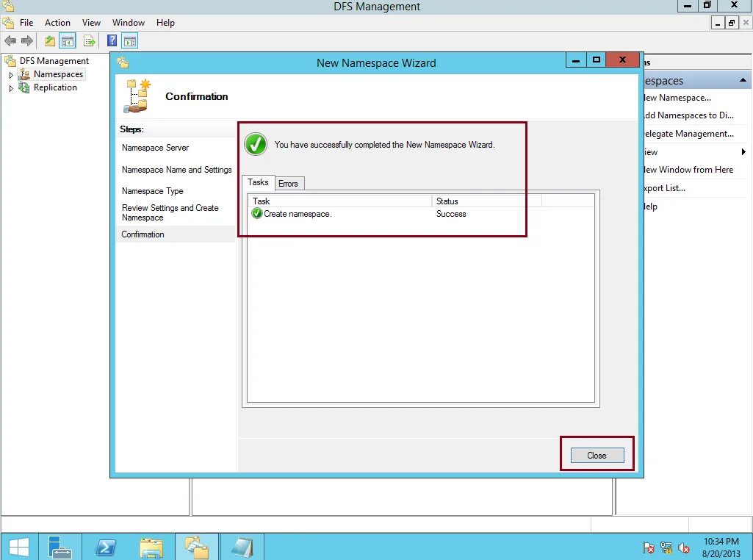Open Server Manager from the taskbar
Screen dimensions: 753x560
60,547
